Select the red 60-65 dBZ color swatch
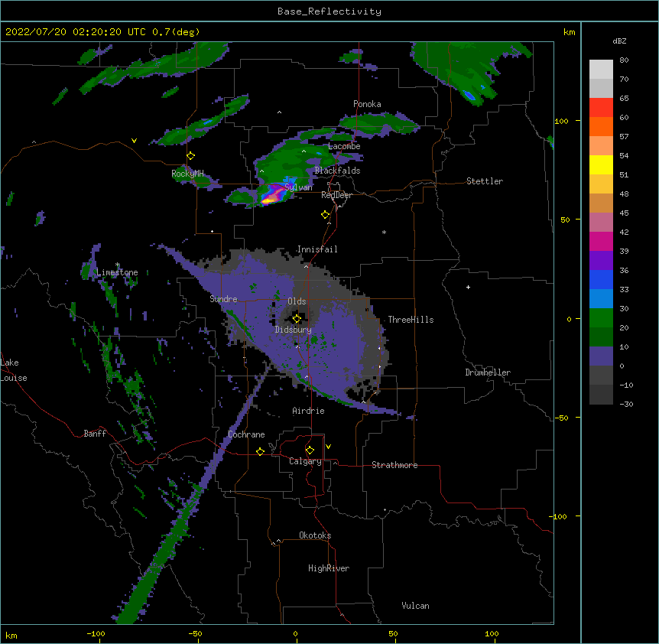659x644 pixels. click(601, 108)
